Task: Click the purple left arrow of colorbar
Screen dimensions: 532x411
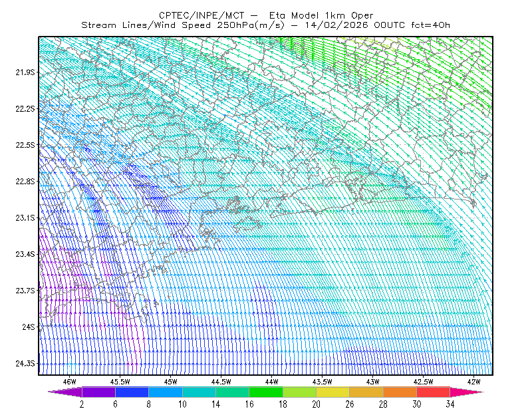Action: tap(65, 392)
